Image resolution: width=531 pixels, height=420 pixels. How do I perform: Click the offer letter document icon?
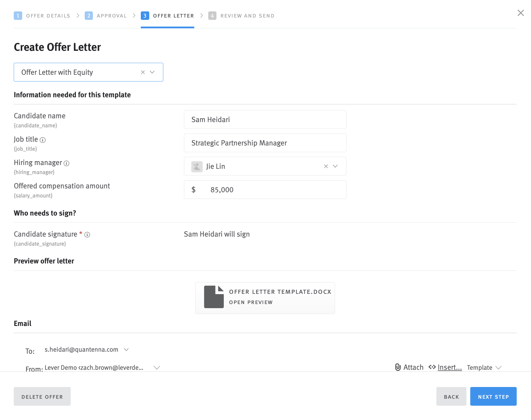(214, 297)
